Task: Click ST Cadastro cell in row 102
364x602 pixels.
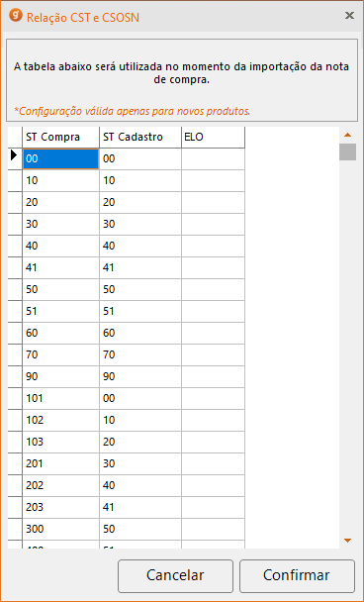Action: 140,421
